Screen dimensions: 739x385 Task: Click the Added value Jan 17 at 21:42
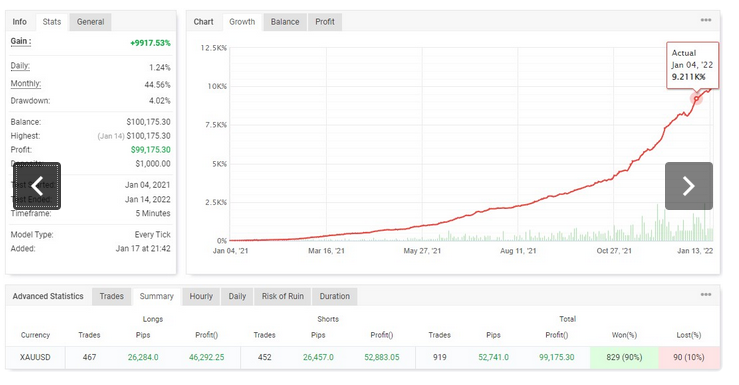pyautogui.click(x=143, y=248)
